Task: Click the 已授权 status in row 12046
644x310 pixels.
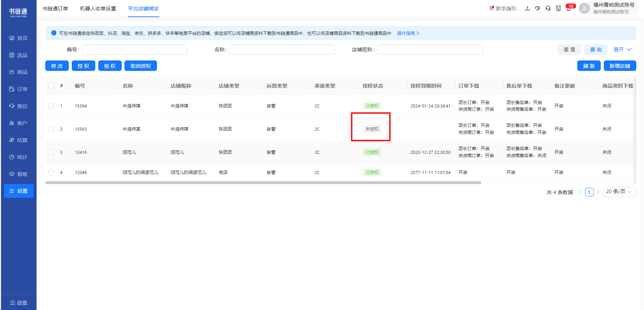Action: click(372, 172)
